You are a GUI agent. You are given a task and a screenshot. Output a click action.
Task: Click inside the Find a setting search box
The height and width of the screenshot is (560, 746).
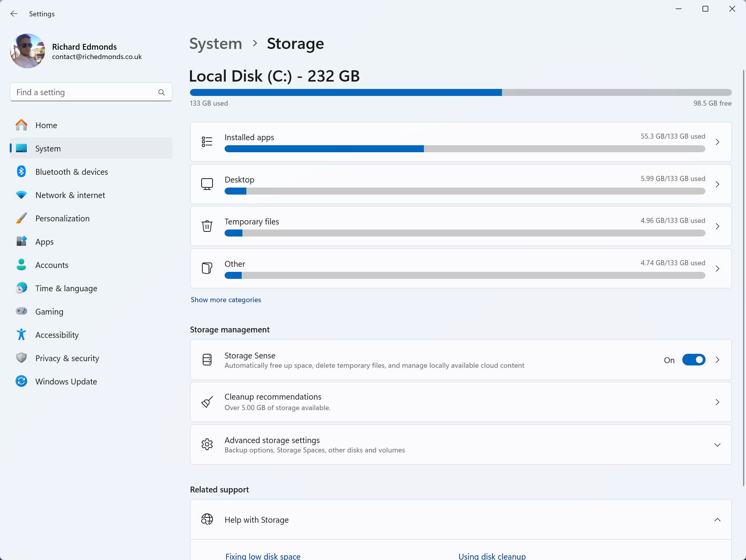click(x=85, y=92)
